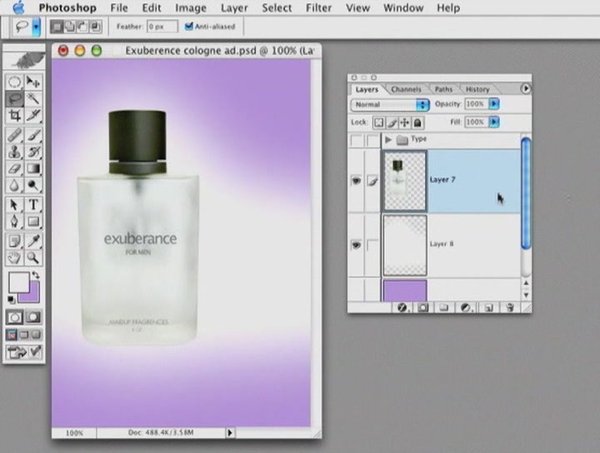Click the add layer style icon
The height and width of the screenshot is (453, 600).
[401, 308]
